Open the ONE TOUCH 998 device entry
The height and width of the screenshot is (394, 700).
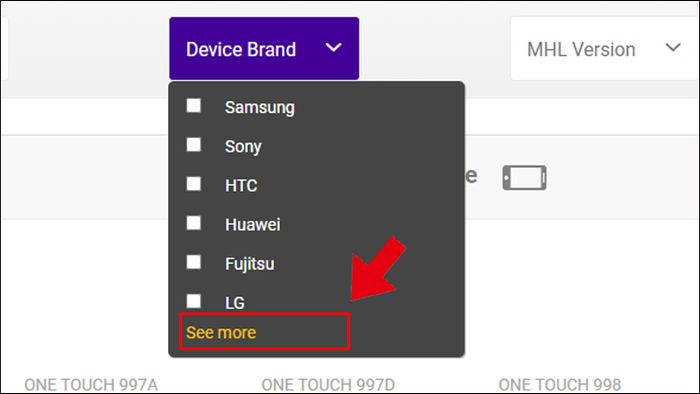560,385
